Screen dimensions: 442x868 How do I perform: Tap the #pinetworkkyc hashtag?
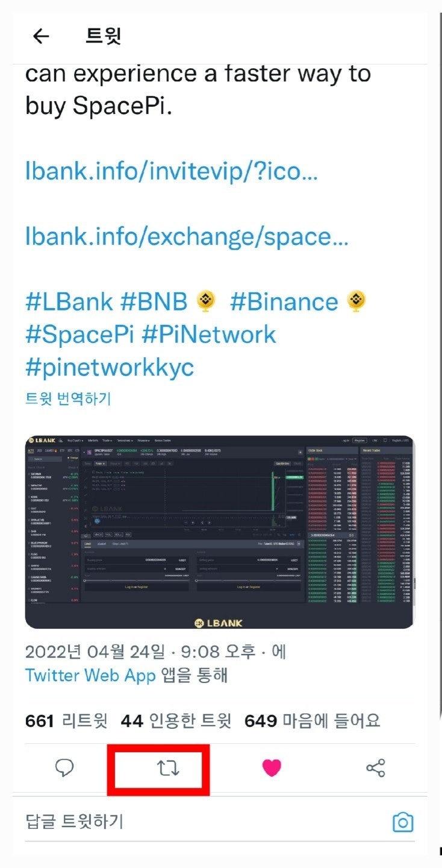(x=110, y=366)
